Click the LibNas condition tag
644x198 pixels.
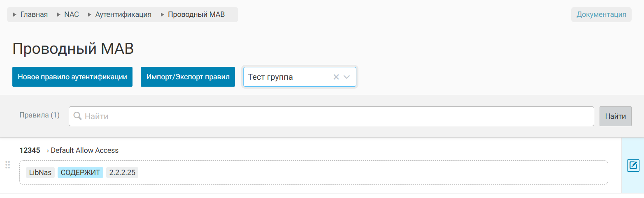tap(40, 173)
